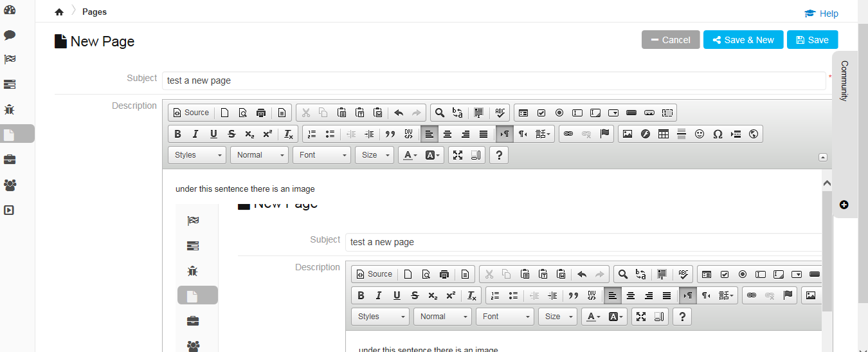Viewport: 868px width, 352px height.
Task: Toggle Subscript formatting
Action: (249, 134)
